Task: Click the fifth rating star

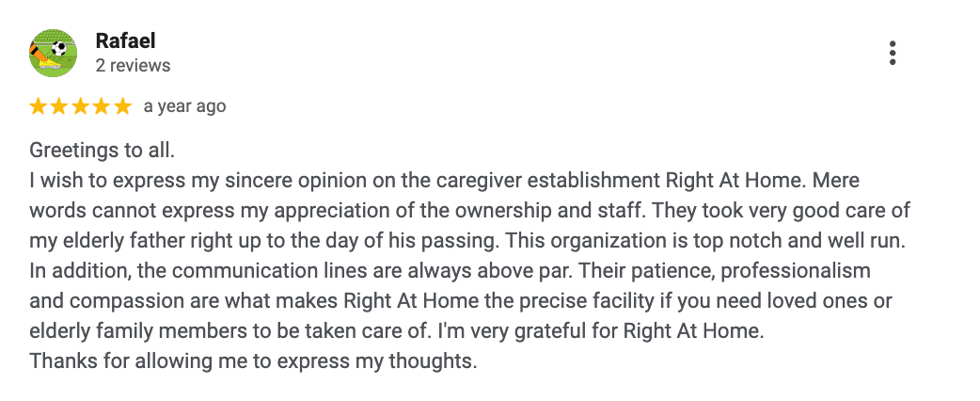Action: point(123,106)
